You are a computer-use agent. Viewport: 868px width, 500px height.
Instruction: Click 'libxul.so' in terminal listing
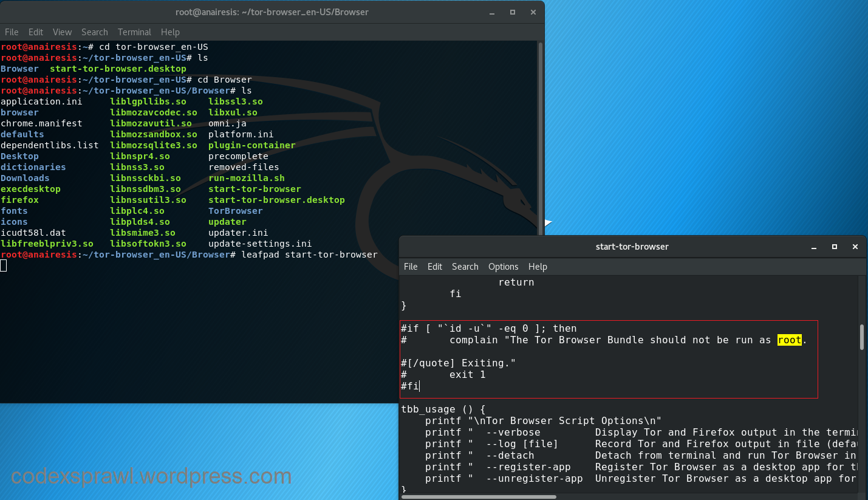click(x=233, y=112)
